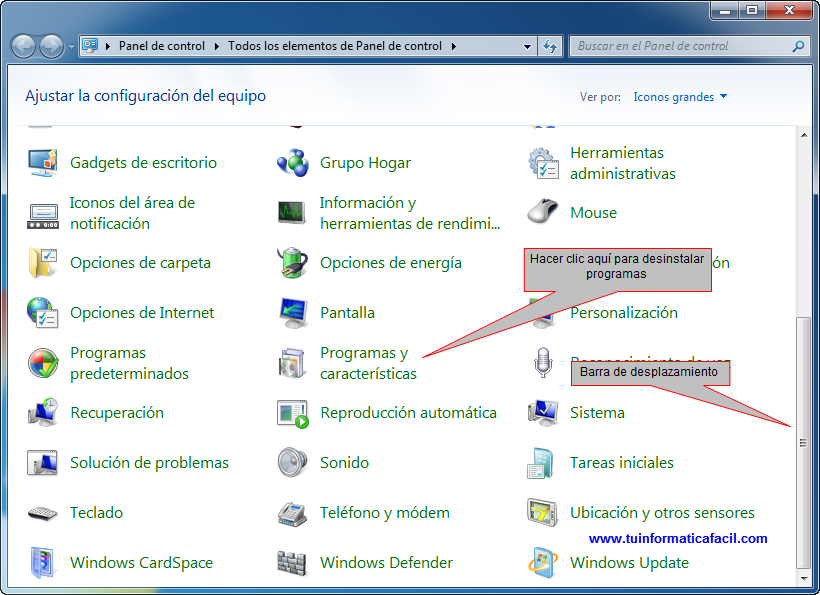Click the Forward navigation button
The height and width of the screenshot is (595, 820).
(51, 46)
